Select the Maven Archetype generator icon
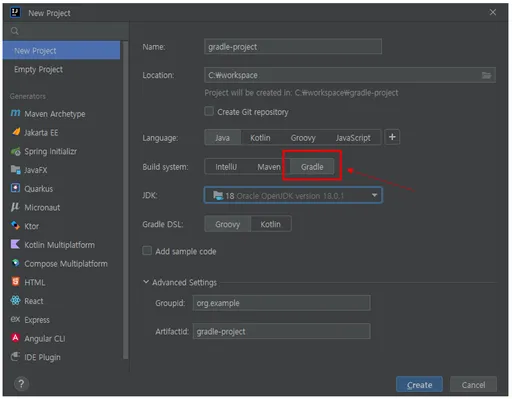The width and height of the screenshot is (512, 399). pyautogui.click(x=15, y=113)
